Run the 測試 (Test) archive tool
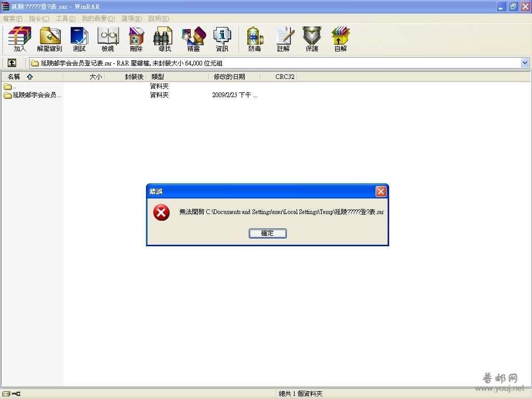The width and height of the screenshot is (532, 399). [x=79, y=39]
